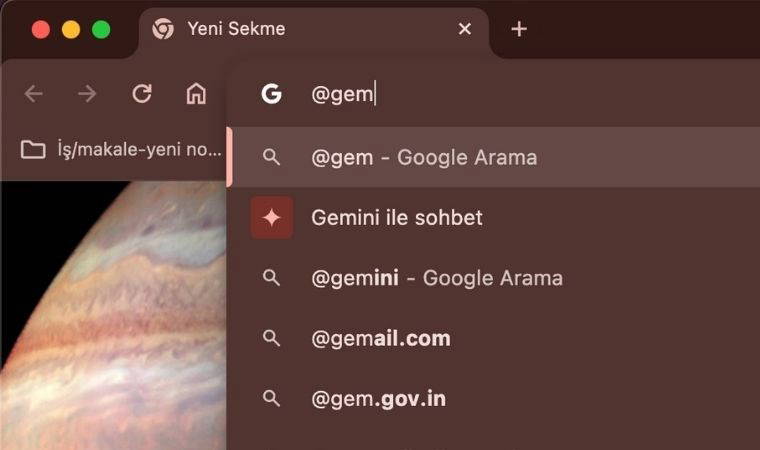Screen dimensions: 760x450
Task: Click the Jupiter background image
Action: coord(110,320)
